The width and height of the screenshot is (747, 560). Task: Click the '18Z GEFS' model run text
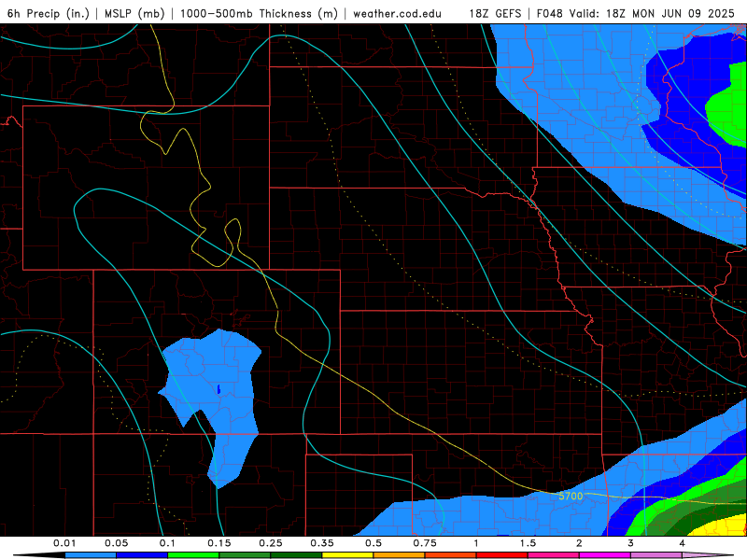click(x=496, y=13)
